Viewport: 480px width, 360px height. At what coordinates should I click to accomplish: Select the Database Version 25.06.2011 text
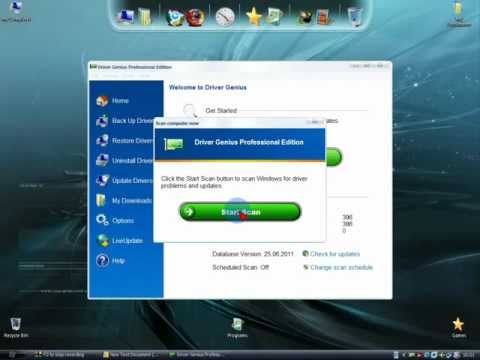[x=253, y=254]
